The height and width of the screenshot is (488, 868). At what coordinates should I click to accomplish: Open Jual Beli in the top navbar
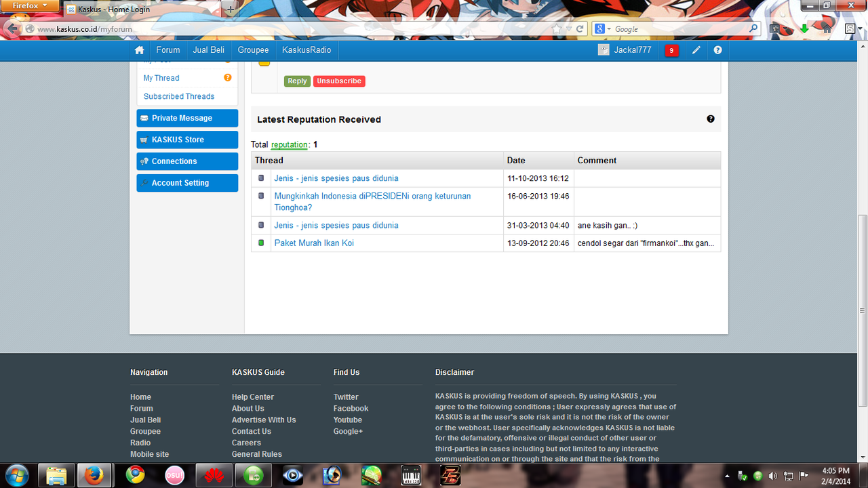[x=208, y=50]
